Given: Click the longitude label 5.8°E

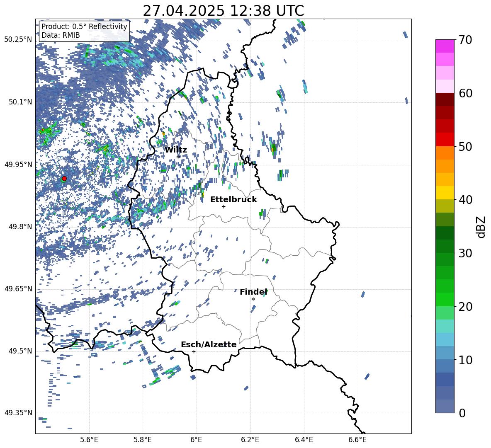Looking at the screenshot, I should coord(143,440).
